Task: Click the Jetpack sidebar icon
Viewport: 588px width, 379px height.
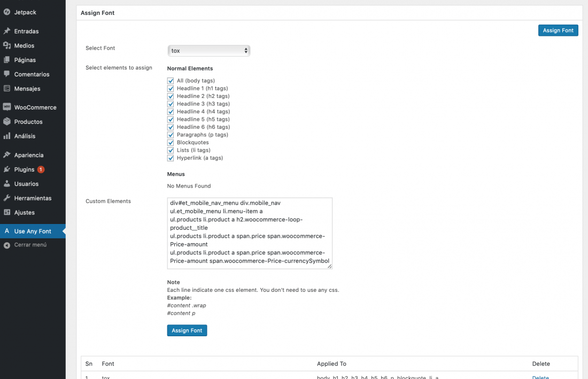Action: pos(7,12)
